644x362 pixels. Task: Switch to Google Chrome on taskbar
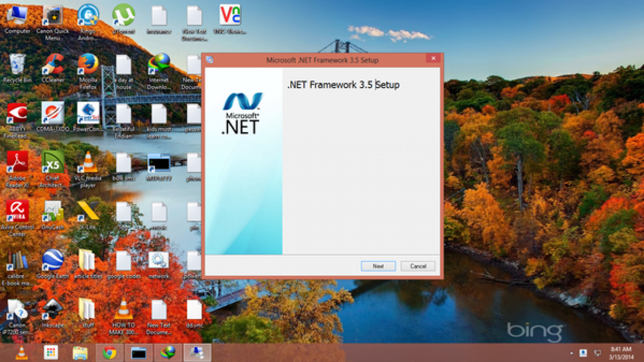(x=110, y=353)
